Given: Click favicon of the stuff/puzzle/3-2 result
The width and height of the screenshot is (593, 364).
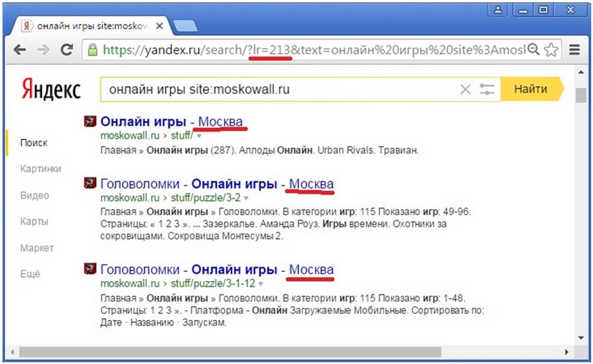Looking at the screenshot, I should 90,183.
